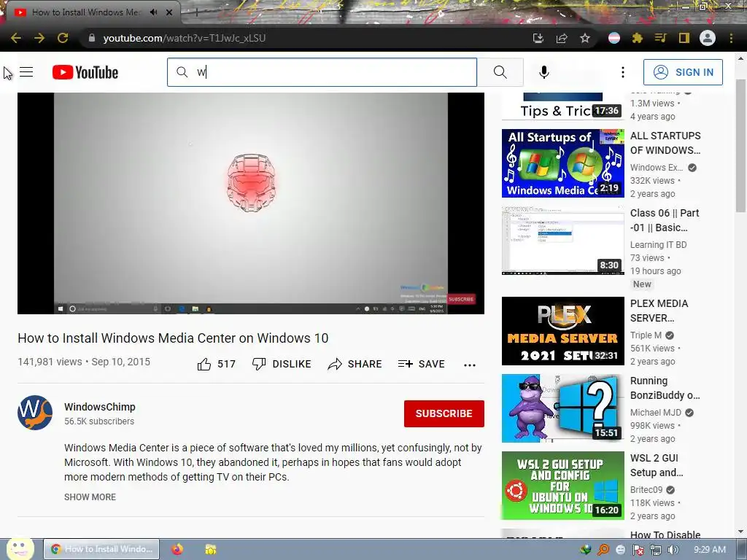Mute the tab using the speaker icon
The height and width of the screenshot is (560, 747).
153,12
